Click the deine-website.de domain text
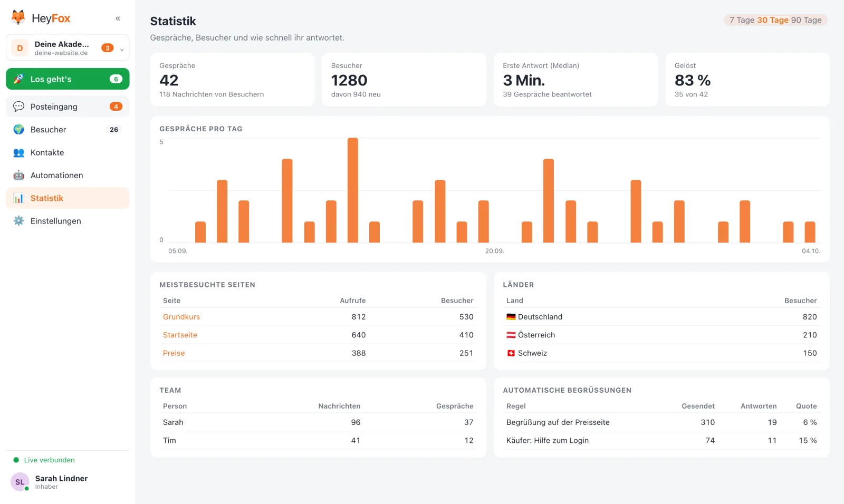 pos(61,53)
